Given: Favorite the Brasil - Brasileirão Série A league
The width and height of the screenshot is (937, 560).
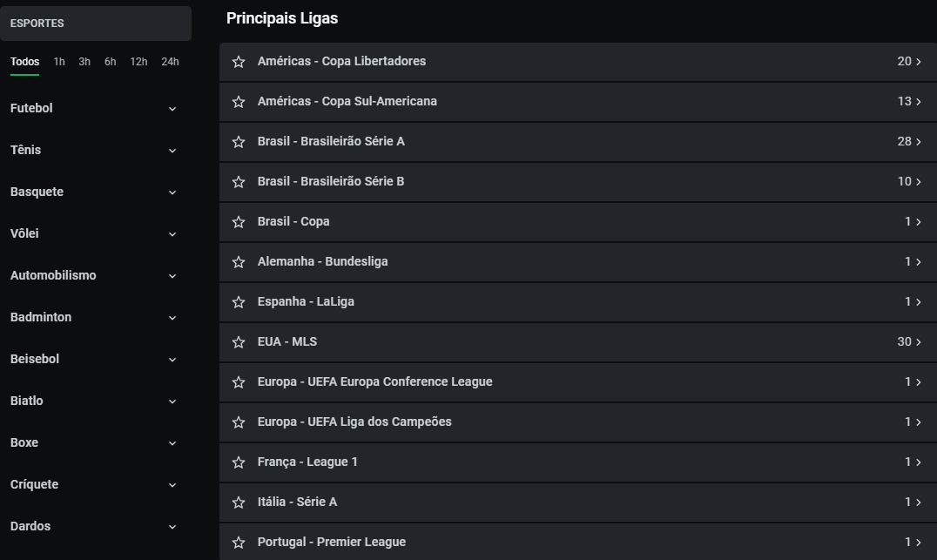Looking at the screenshot, I should (239, 142).
